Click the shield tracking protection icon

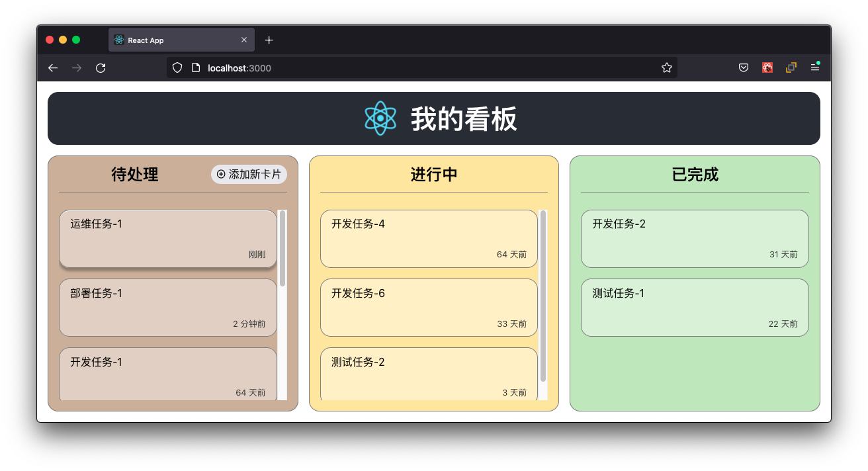(x=177, y=67)
